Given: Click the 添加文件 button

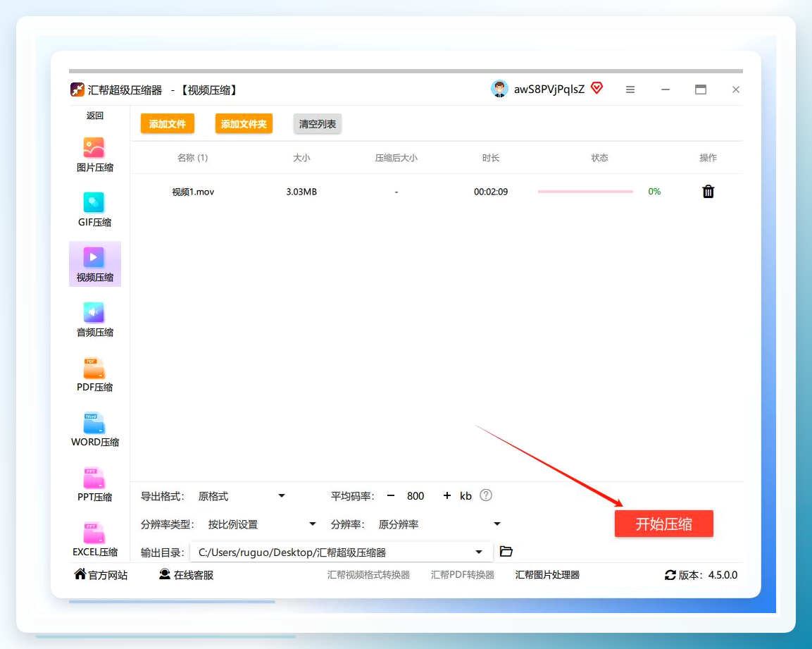Looking at the screenshot, I should 168,124.
